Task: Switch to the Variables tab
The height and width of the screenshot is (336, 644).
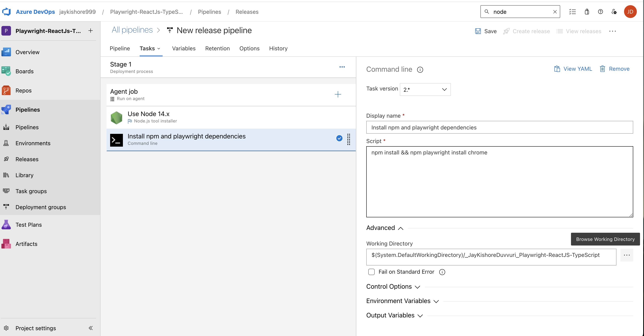Action: point(184,48)
